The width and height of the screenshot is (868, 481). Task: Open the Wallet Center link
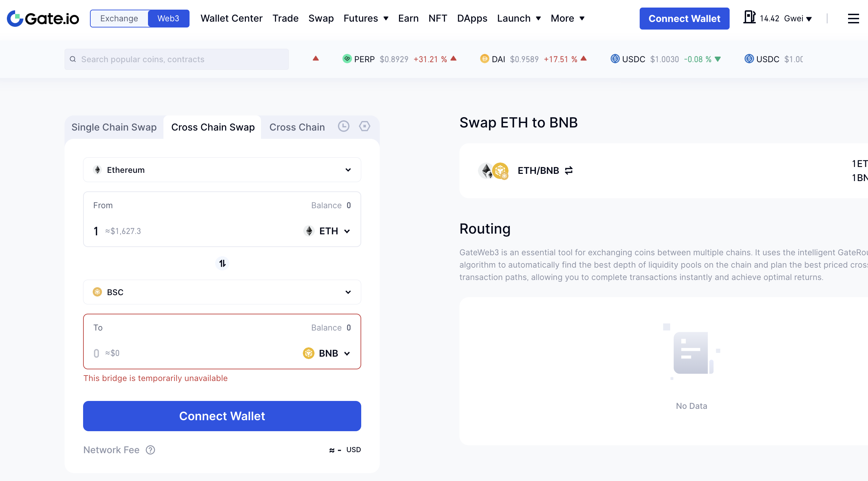[231, 18]
